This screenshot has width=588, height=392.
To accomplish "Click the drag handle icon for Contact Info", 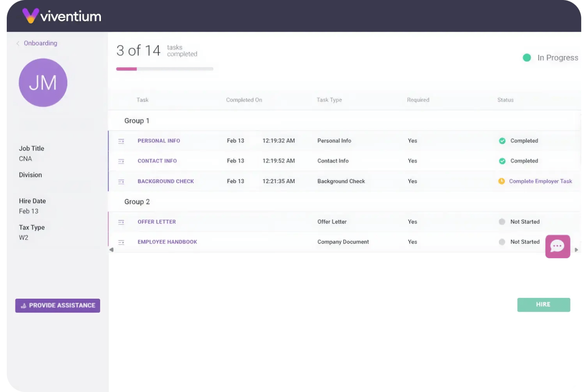I will [x=121, y=161].
